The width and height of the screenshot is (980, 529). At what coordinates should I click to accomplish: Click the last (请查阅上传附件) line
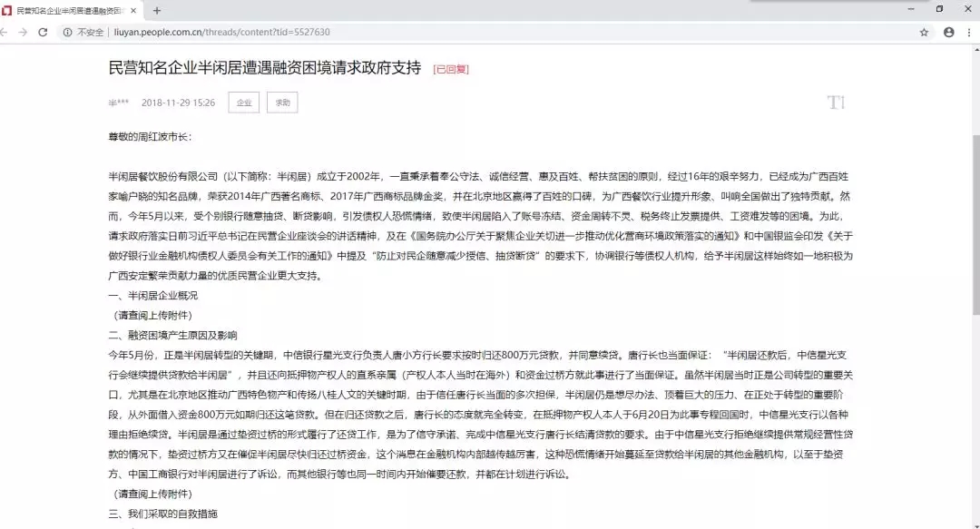152,494
